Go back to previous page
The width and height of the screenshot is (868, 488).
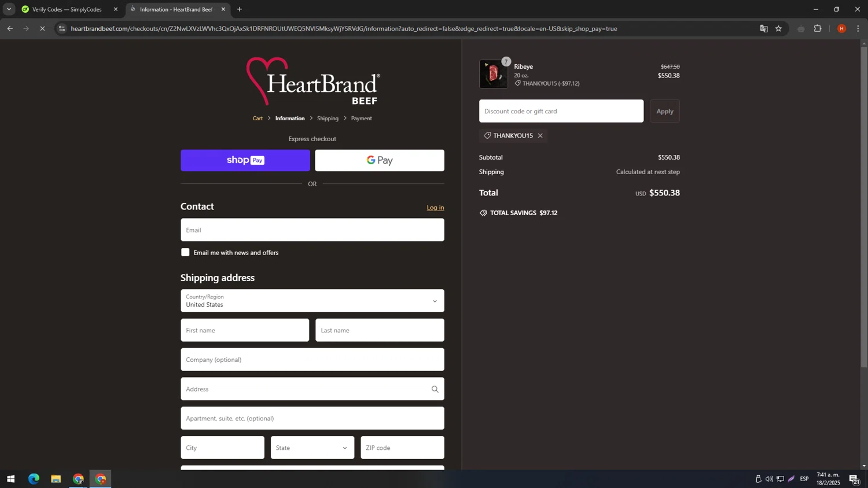[10, 28]
